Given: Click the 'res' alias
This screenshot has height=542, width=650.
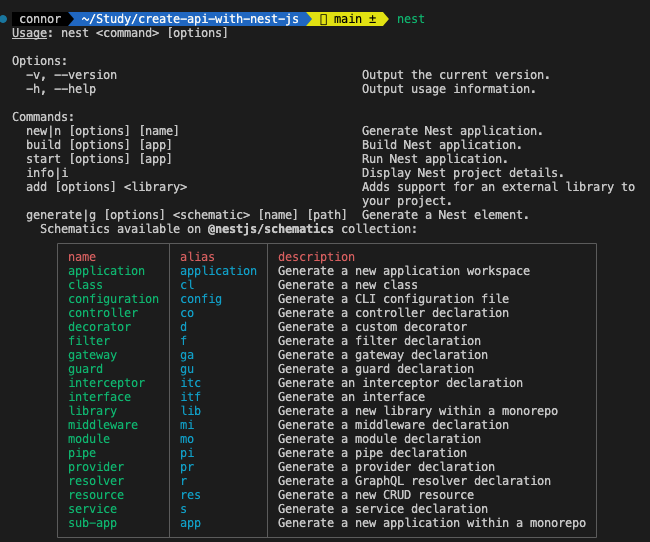Looking at the screenshot, I should coord(190,496).
